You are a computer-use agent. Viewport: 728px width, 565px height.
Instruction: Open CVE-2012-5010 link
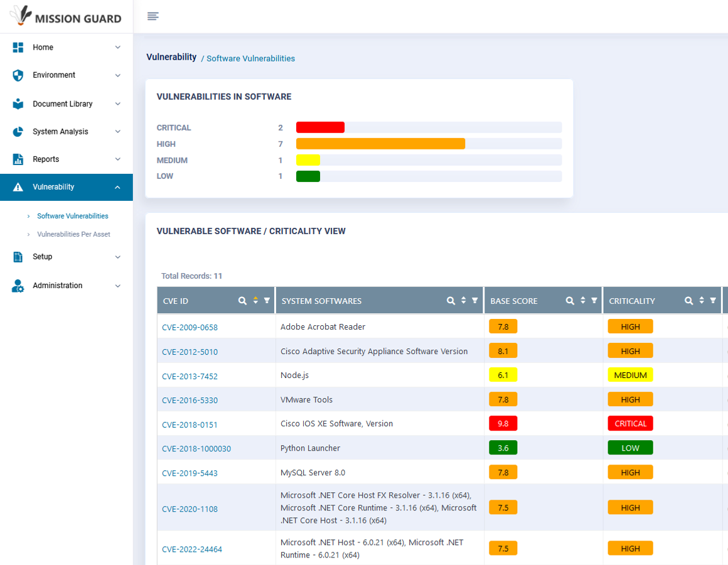[x=190, y=352]
